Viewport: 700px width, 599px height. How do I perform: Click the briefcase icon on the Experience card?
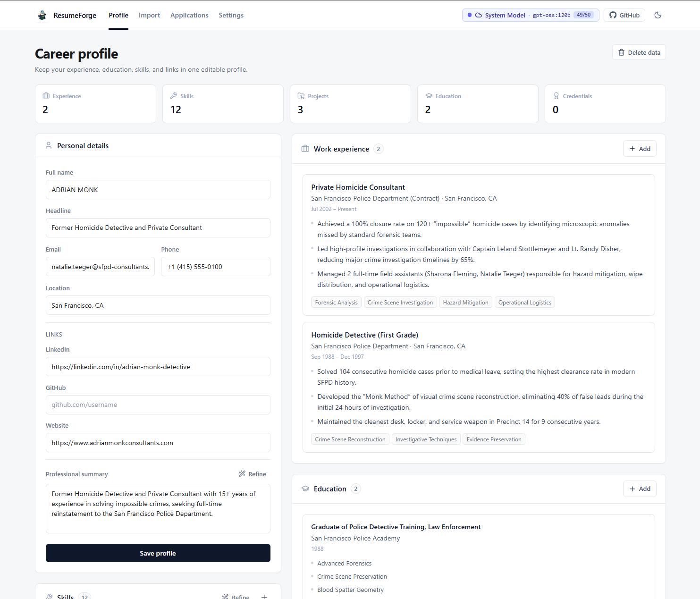[x=46, y=96]
